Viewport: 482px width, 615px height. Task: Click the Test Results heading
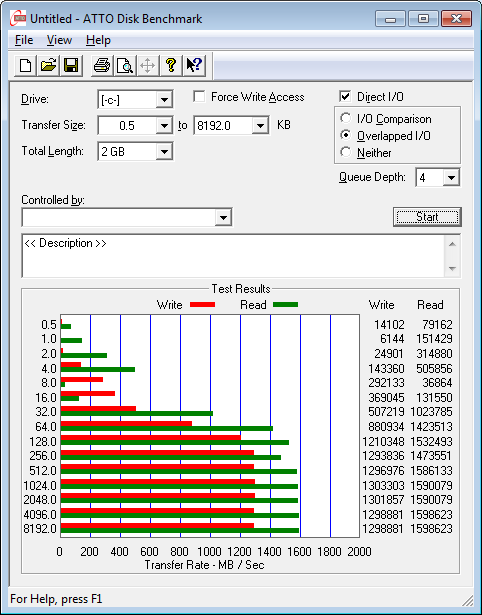click(241, 289)
